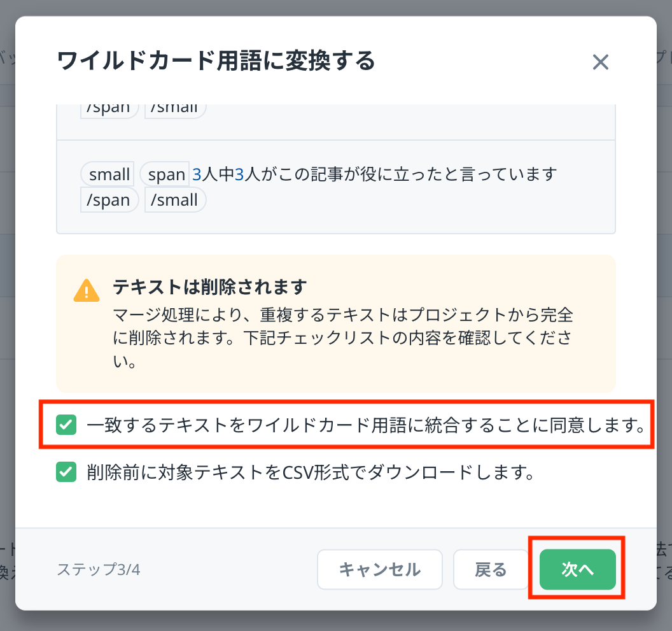Viewport: 672px width, 631px height.
Task: Click the fully visible "/span" closing tag
Action: point(109,200)
